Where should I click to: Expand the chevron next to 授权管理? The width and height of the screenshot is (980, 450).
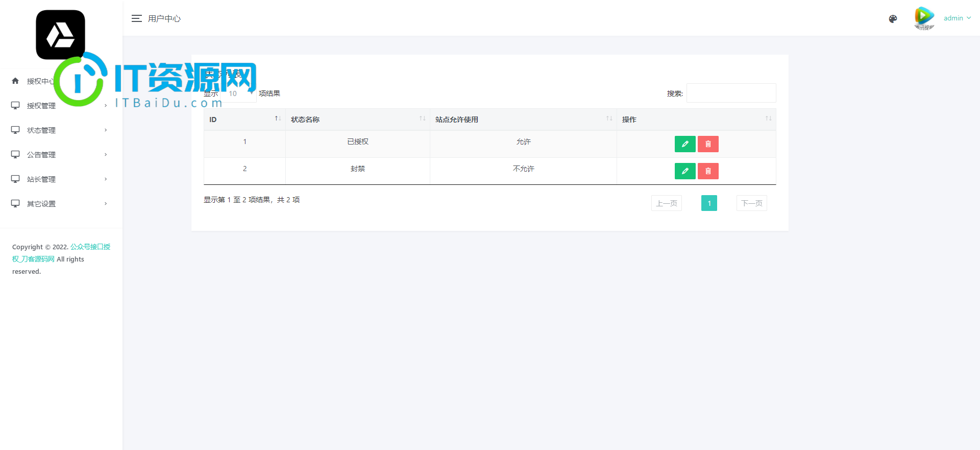click(x=106, y=106)
